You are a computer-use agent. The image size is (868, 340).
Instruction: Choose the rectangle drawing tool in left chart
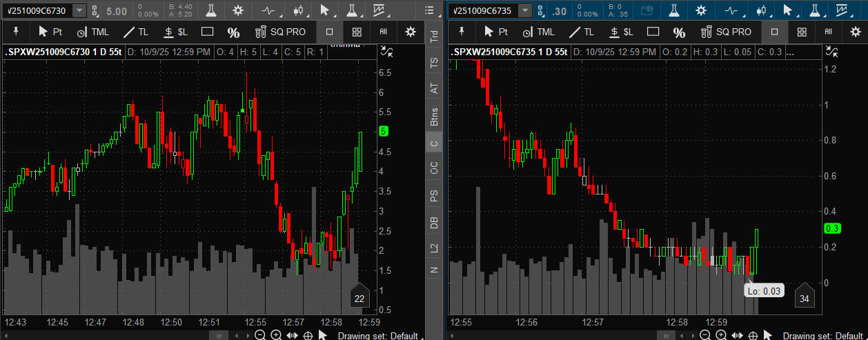(x=207, y=32)
